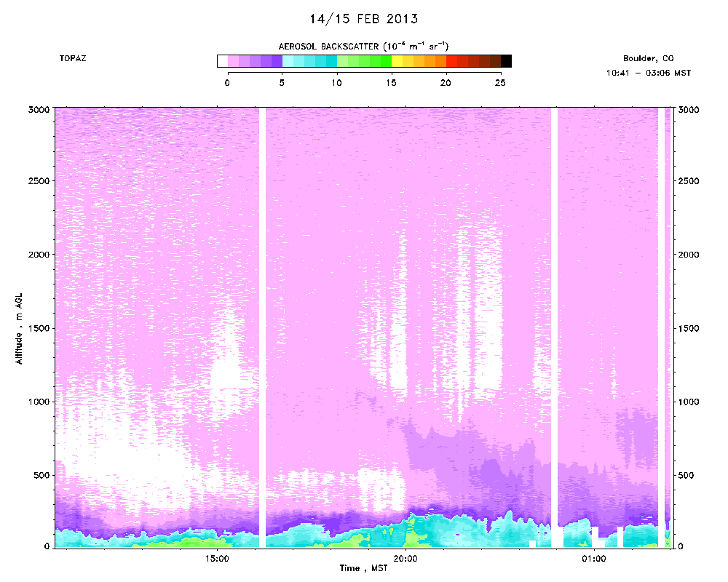Viewport: 728px width, 582px height.
Task: Click the right axis "2500" altitude label
Action: [689, 181]
